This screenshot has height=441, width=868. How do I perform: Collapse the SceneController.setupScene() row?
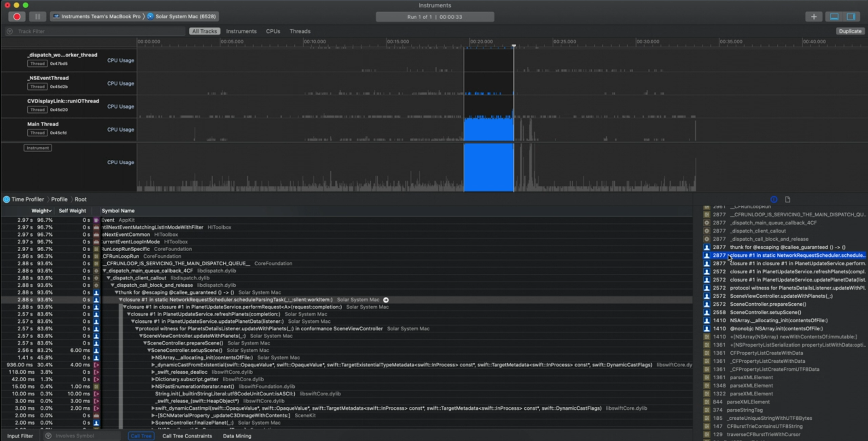(x=149, y=351)
